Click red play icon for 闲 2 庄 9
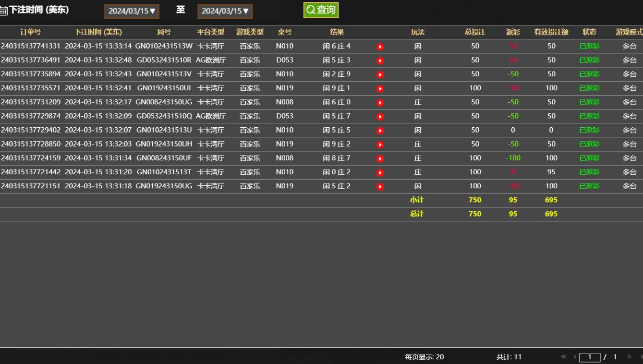Image resolution: width=643 pixels, height=364 pixels. click(x=380, y=74)
